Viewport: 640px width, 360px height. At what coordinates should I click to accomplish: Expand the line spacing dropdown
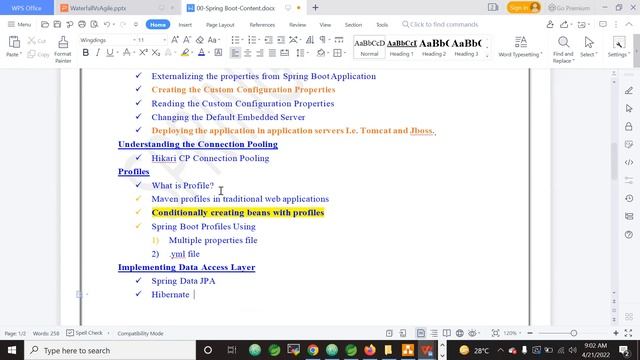[308, 53]
